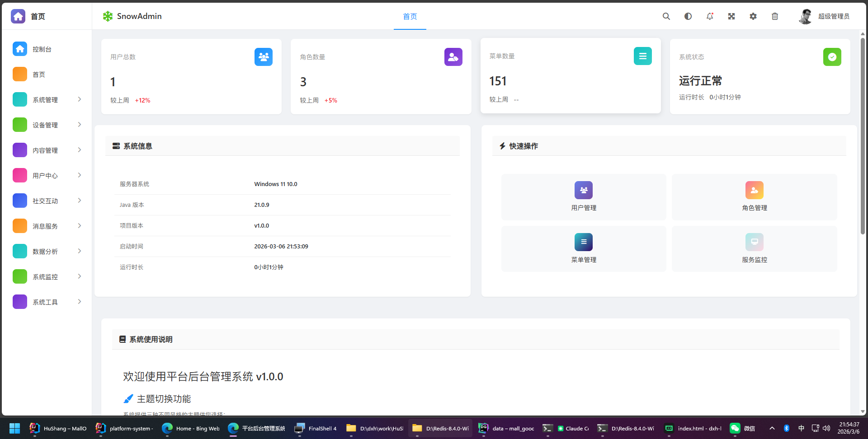Expand the 系统管理 sidebar section

tap(47, 99)
